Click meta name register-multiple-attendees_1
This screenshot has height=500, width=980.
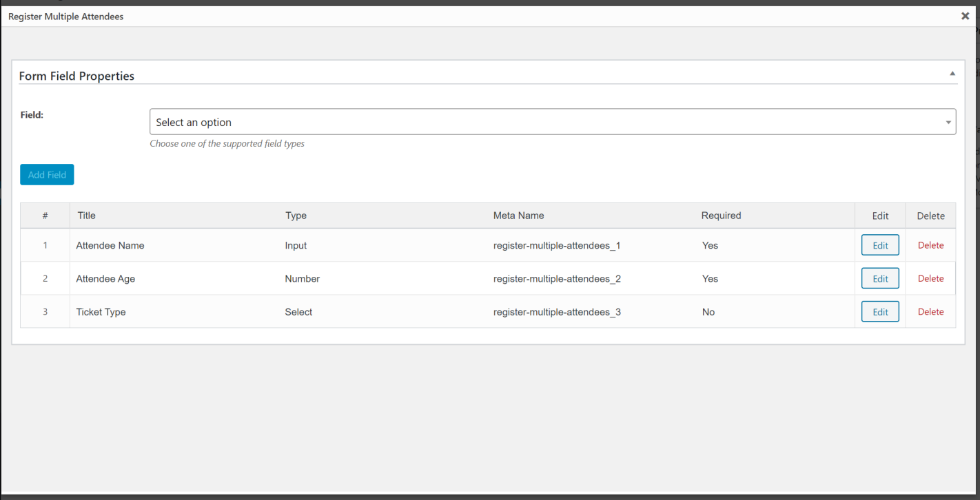coord(557,245)
